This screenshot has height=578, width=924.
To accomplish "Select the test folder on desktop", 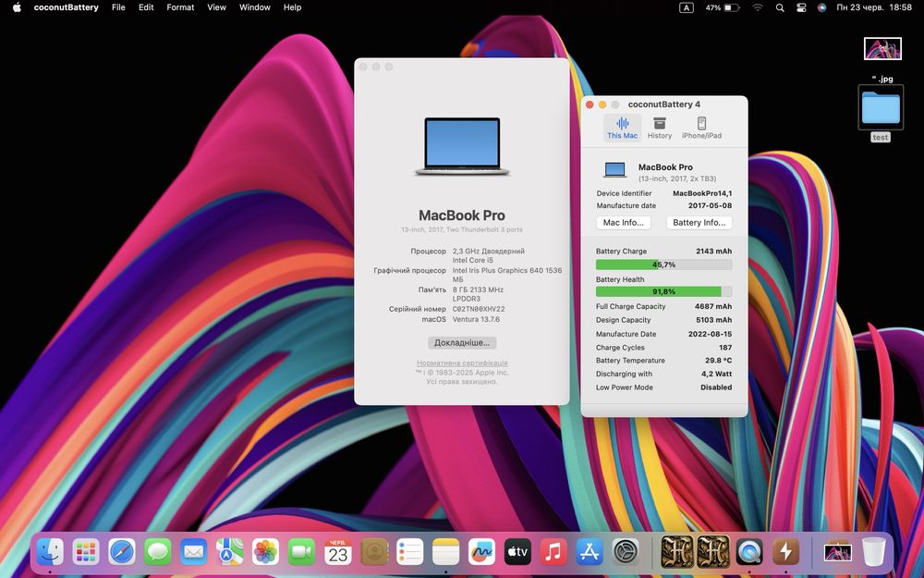I will coord(881,107).
